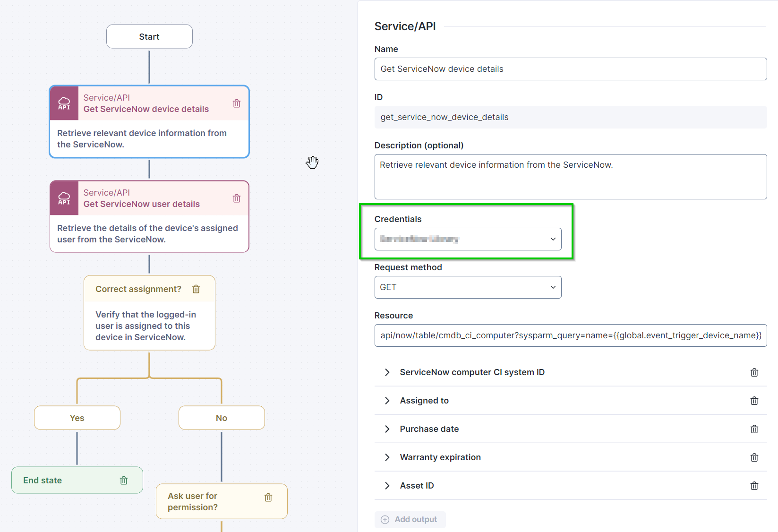Expand the Warranty expiration output
The image size is (778, 532).
pos(387,457)
